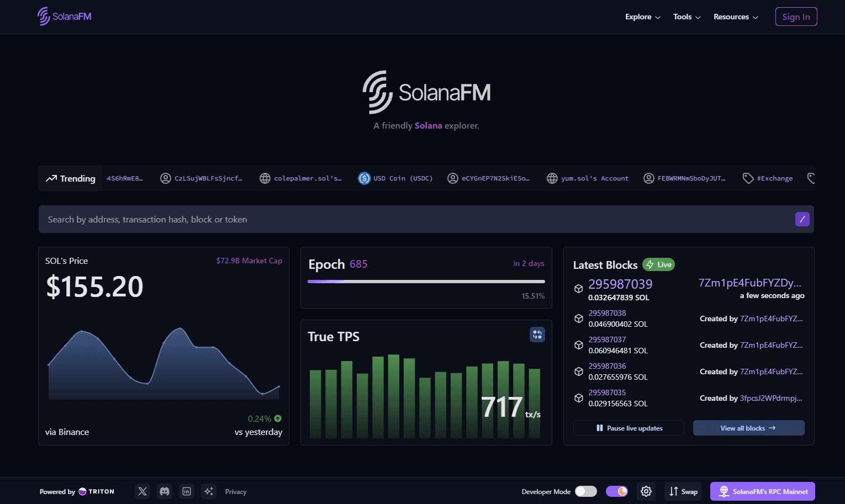The width and height of the screenshot is (845, 504).
Task: Click the globe icon beside colepalmer.sol
Action: click(265, 178)
